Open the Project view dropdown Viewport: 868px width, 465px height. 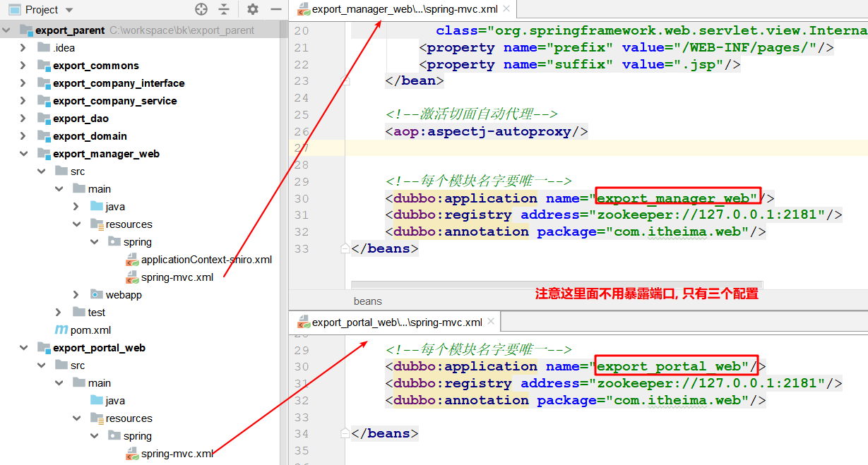pos(69,10)
